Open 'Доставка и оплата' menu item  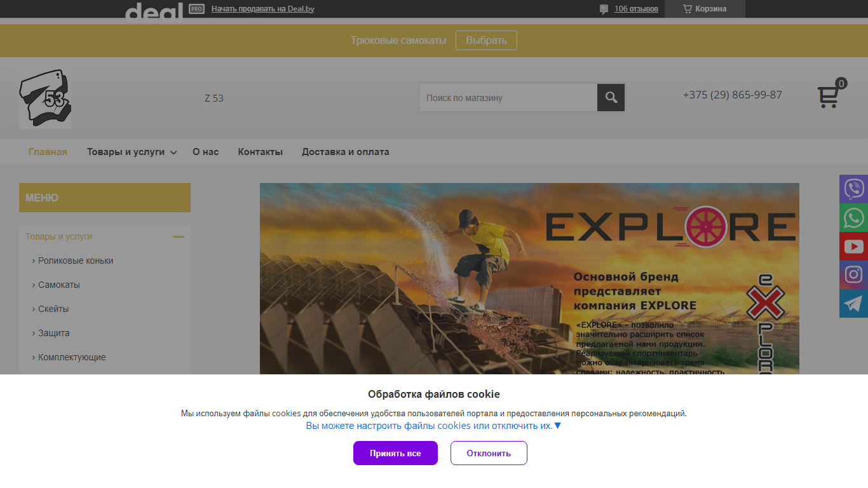[346, 152]
